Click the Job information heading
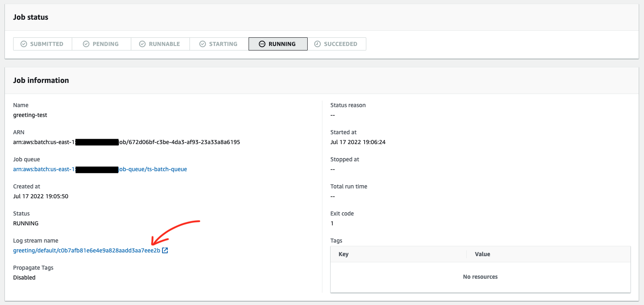Viewport: 644px width, 305px height. (x=41, y=80)
